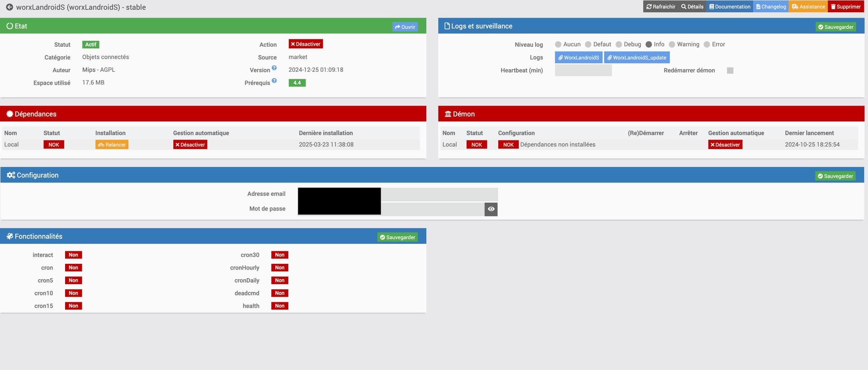Image resolution: width=868 pixels, height=370 pixels.
Task: Click the Non badge for deadcmd
Action: pos(280,293)
